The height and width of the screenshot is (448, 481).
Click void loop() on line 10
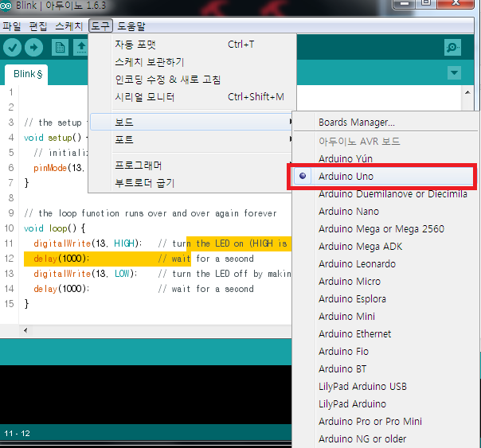point(55,228)
